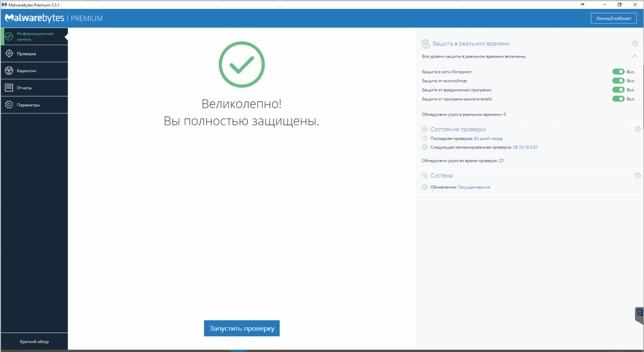Image resolution: width=644 pixels, height=352 pixels.
Task: Click the large green checkmark status circle
Action: [x=241, y=65]
